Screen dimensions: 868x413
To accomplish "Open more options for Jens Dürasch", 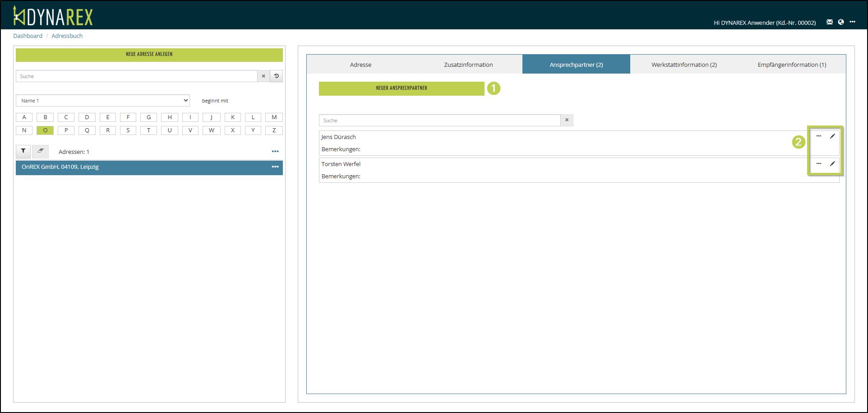I will coord(818,136).
